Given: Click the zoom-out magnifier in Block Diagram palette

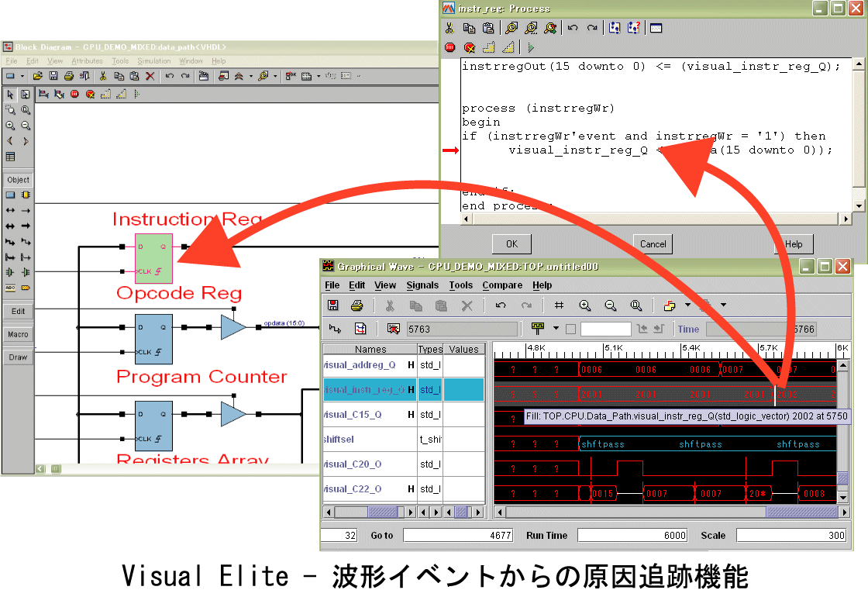Looking at the screenshot, I should 26,126.
